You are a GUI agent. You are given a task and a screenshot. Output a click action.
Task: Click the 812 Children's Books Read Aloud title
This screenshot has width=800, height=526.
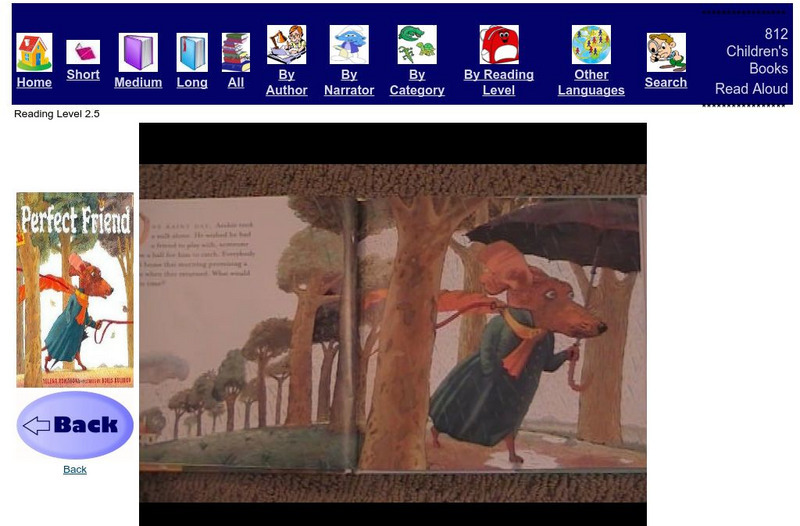751,61
